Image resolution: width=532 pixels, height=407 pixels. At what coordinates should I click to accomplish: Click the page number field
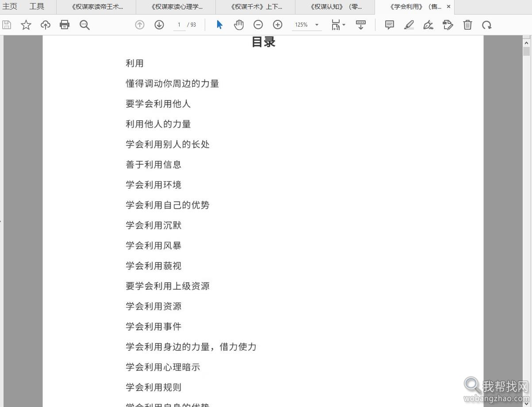pyautogui.click(x=179, y=25)
